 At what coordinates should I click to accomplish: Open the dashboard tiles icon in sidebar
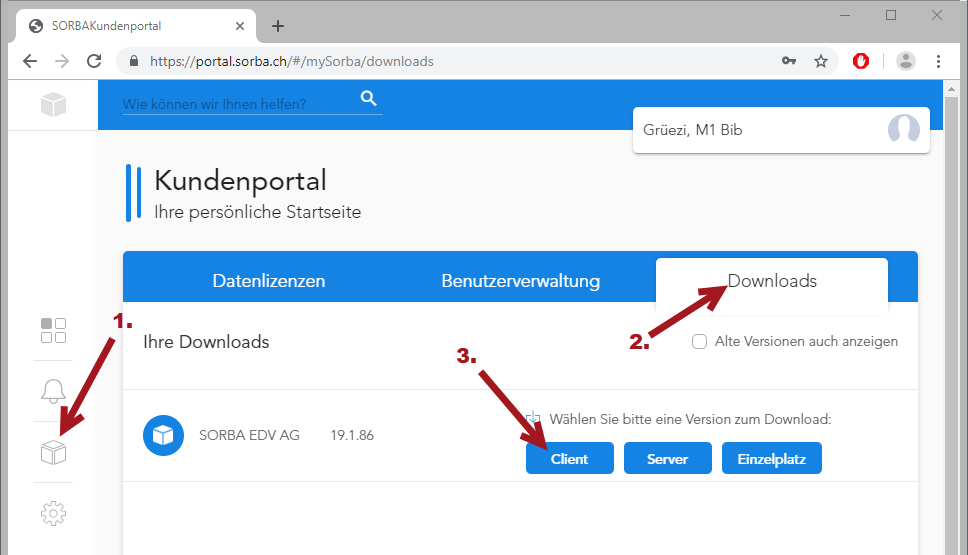(54, 330)
